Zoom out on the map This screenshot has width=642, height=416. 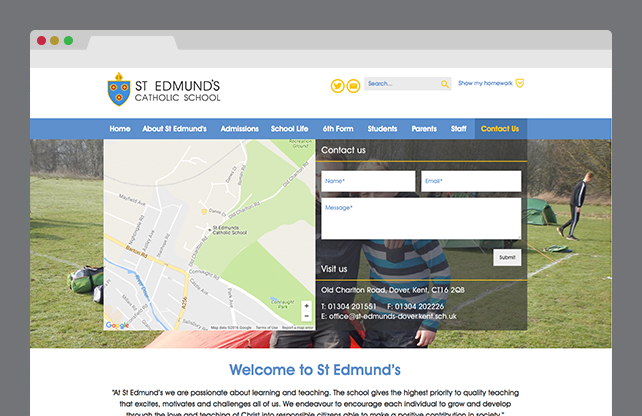[306, 316]
